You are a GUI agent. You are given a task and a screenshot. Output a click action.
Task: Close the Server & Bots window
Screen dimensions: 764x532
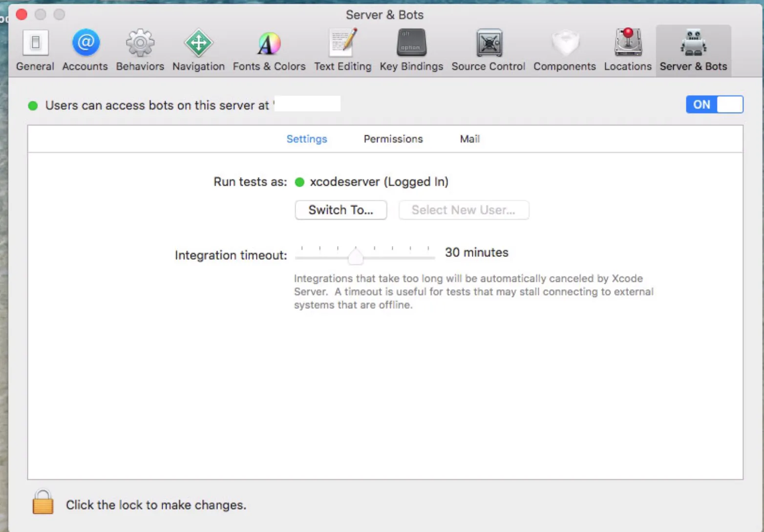[x=21, y=15]
